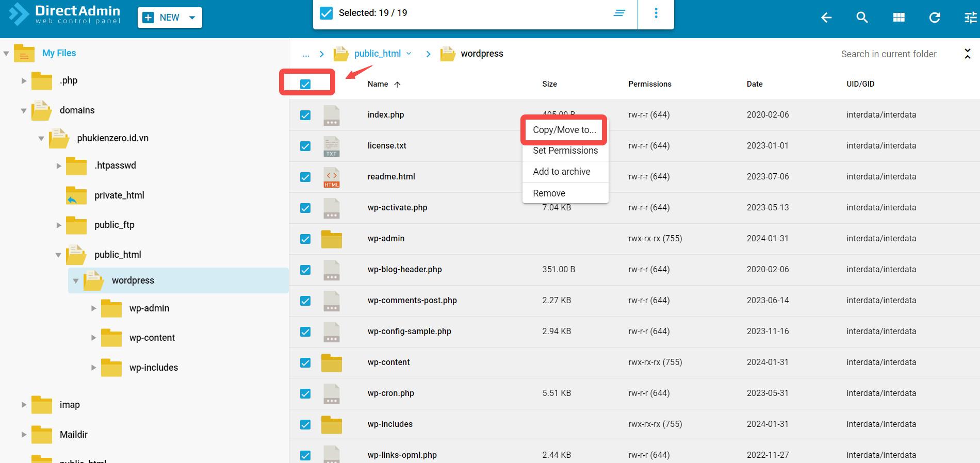
Task: Uncheck the wp-comments-post.php checkbox
Action: pyautogui.click(x=305, y=301)
